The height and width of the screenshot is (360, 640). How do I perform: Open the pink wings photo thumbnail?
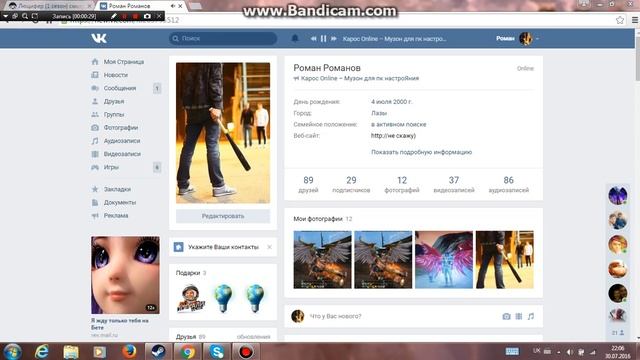coord(444,260)
